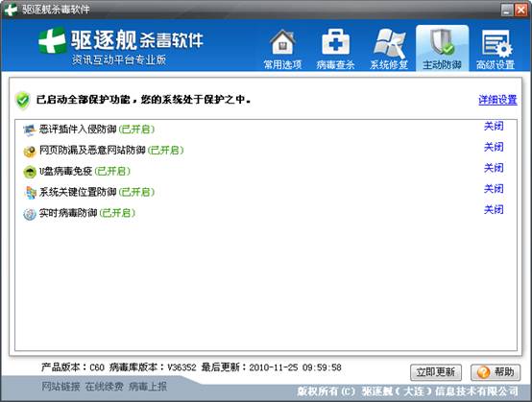Open the 常用选项 home tab

[x=282, y=49]
